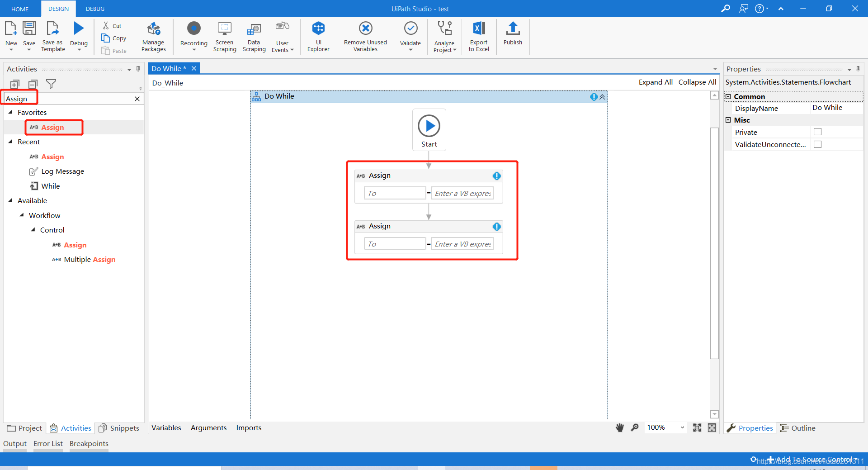
Task: Click the New file icon
Action: 11,29
